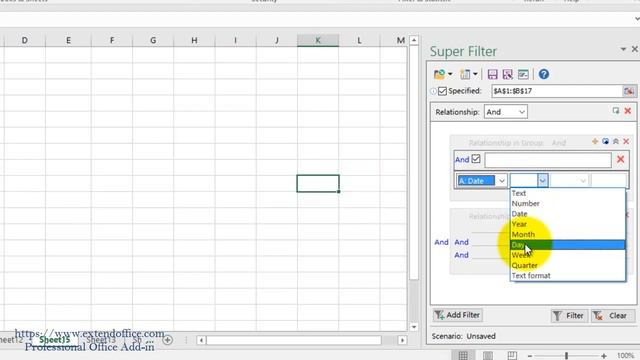The width and height of the screenshot is (640, 360).
Task: Click the Add Filter button
Action: tap(458, 315)
